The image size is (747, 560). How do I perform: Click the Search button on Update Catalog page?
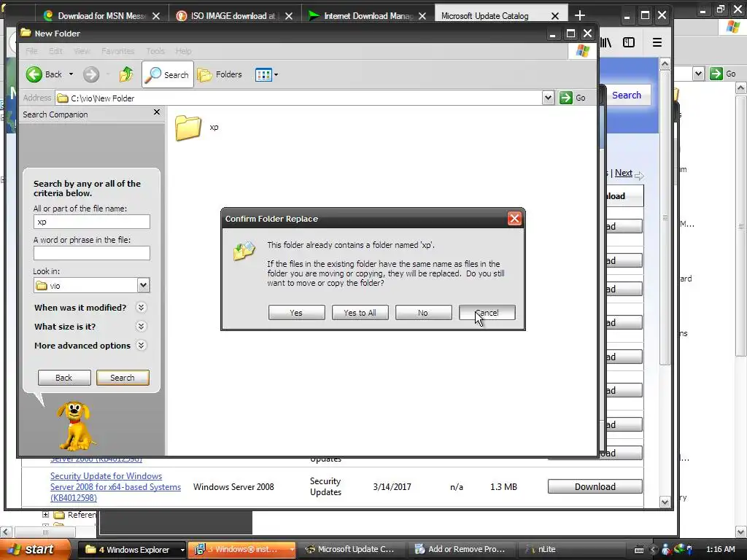point(627,96)
